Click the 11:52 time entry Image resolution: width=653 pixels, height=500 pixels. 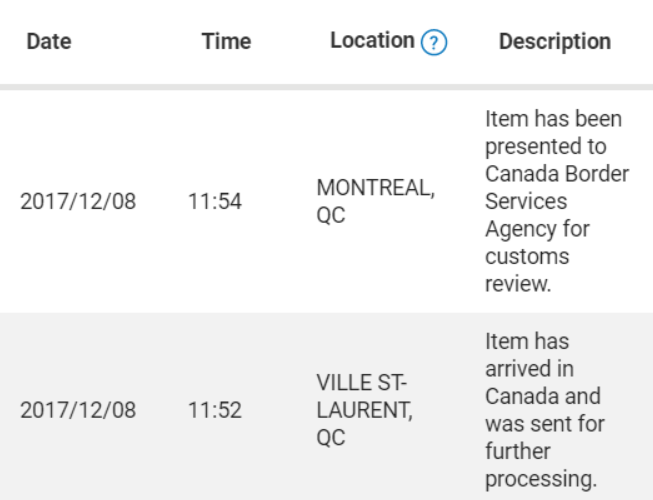point(215,410)
